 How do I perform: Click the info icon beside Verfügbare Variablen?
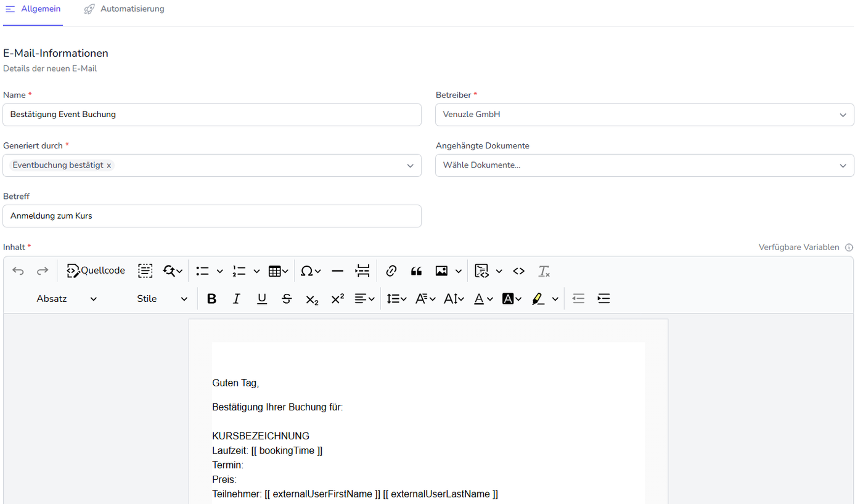pyautogui.click(x=849, y=247)
